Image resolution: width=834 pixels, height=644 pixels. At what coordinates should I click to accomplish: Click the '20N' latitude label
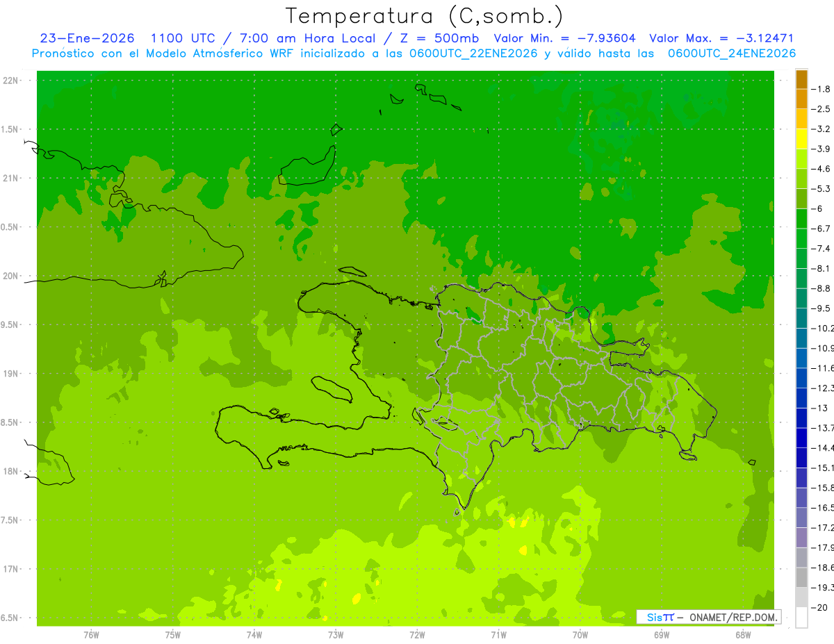tap(12, 276)
